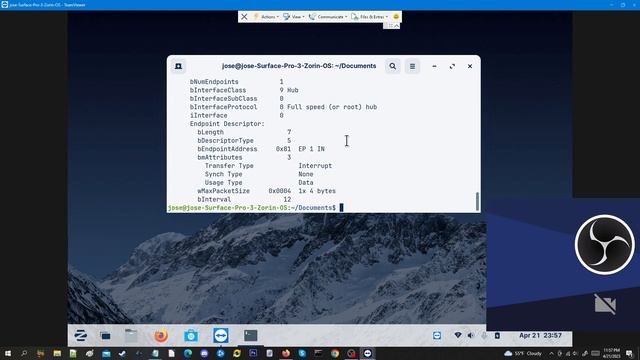Click the "bInterval 12" line

click(244, 199)
